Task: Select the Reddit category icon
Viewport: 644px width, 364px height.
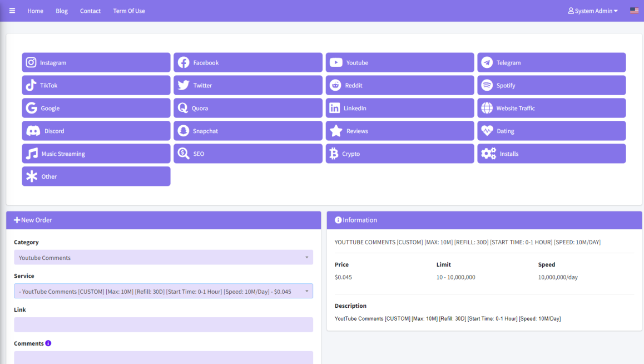Action: tap(335, 85)
